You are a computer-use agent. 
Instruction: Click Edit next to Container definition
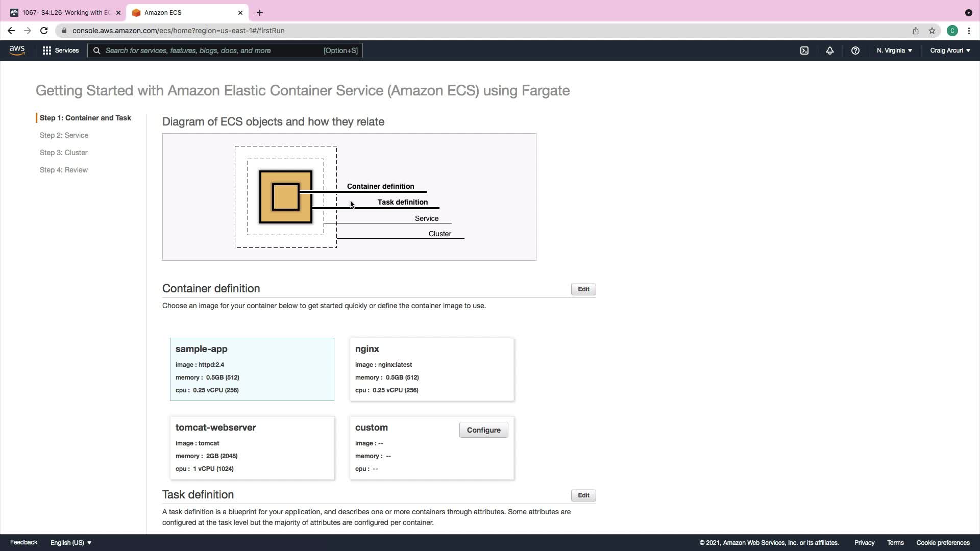[x=583, y=289]
